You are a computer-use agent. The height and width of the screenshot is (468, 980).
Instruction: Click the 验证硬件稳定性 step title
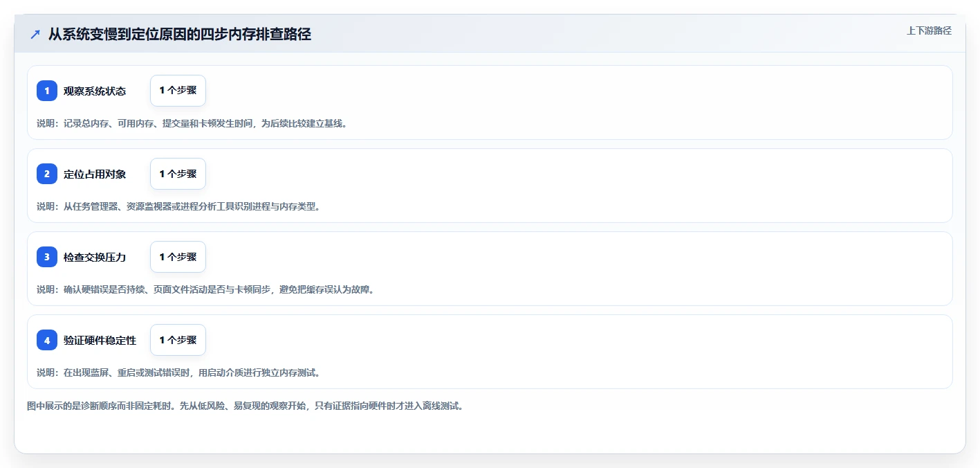click(100, 340)
